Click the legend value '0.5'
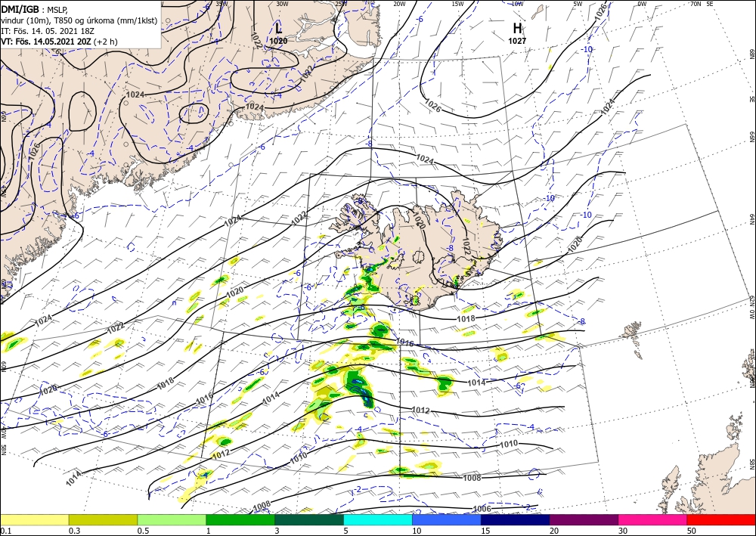756x536 pixels. coord(142,531)
